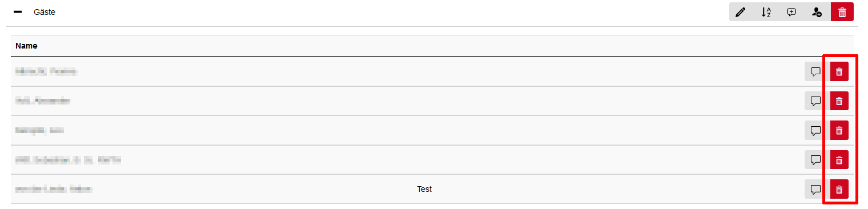Delete the guest row marked Test
868x209 pixels.
tap(839, 189)
